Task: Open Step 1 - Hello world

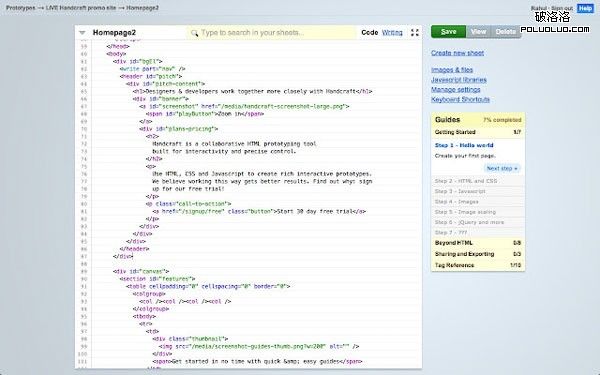Action: tap(464, 145)
